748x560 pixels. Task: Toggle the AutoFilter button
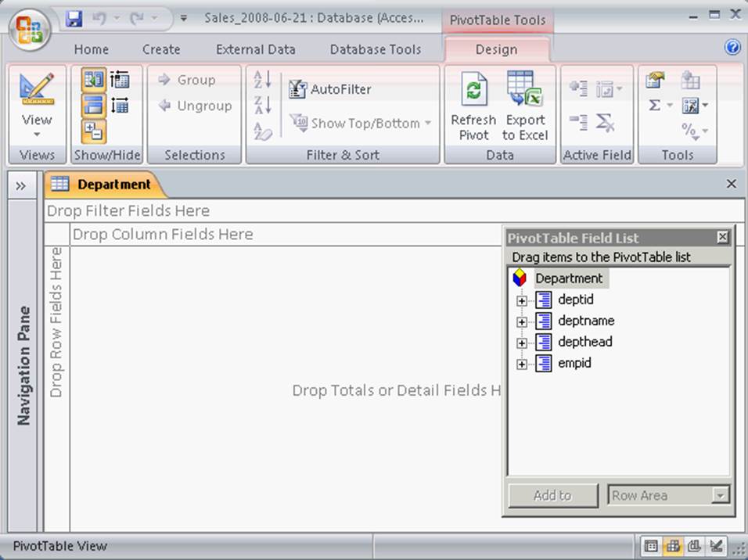330,89
